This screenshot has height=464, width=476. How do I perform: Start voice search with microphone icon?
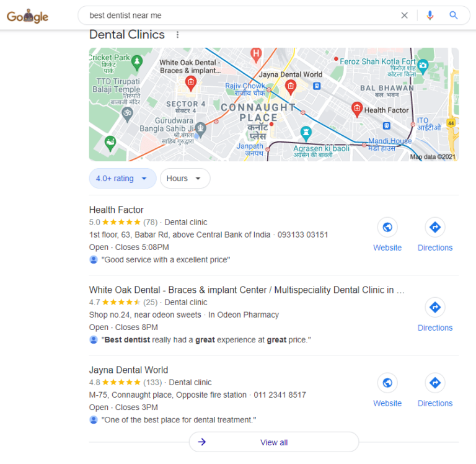tap(430, 15)
